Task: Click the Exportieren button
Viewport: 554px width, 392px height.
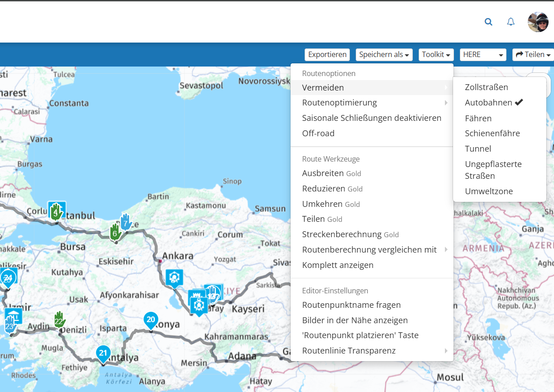Action: tap(327, 54)
